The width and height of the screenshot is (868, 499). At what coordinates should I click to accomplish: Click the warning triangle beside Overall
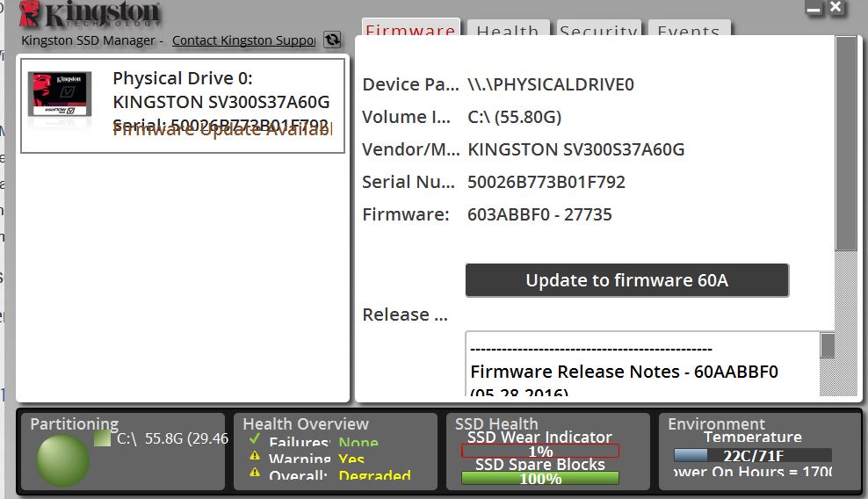[x=255, y=473]
